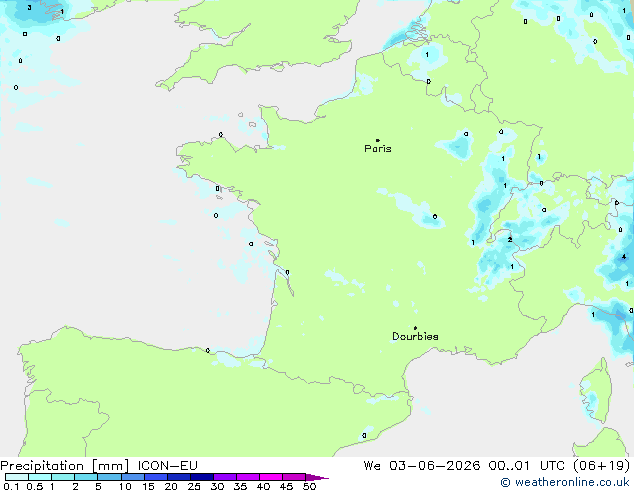Click the legend value '0.1'
Image resolution: width=634 pixels, height=490 pixels.
pyautogui.click(x=11, y=486)
